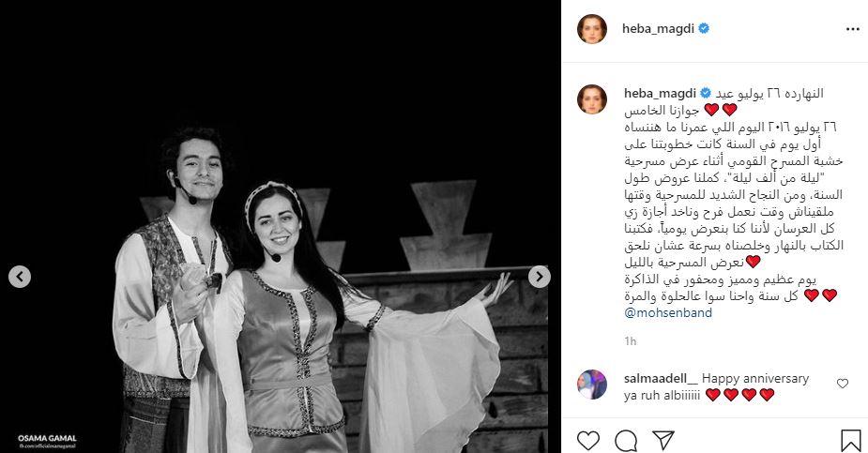868x453 pixels.
Task: Go to previous photo with left arrow
Action: tap(20, 277)
